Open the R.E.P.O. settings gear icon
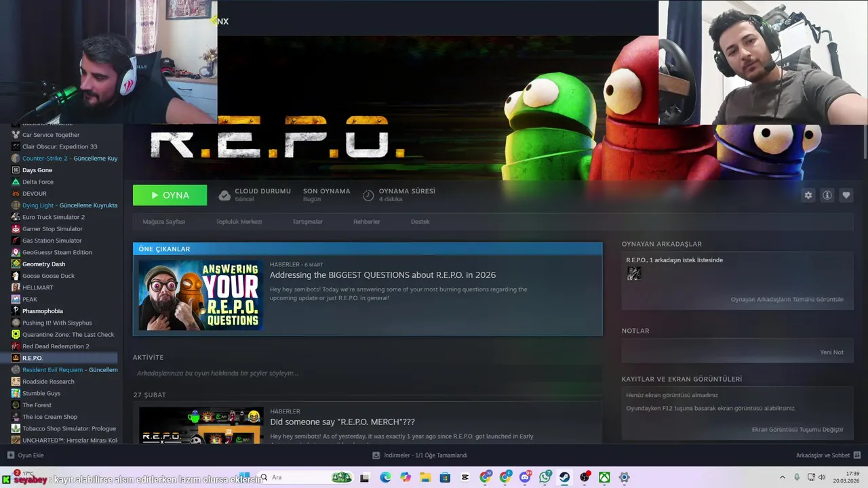Viewport: 868px width, 488px height. [x=808, y=195]
